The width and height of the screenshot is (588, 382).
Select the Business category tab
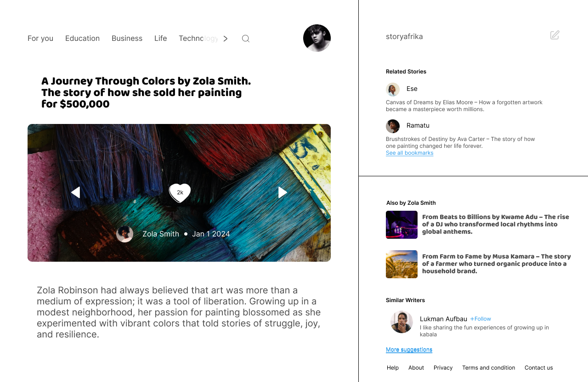tap(127, 39)
